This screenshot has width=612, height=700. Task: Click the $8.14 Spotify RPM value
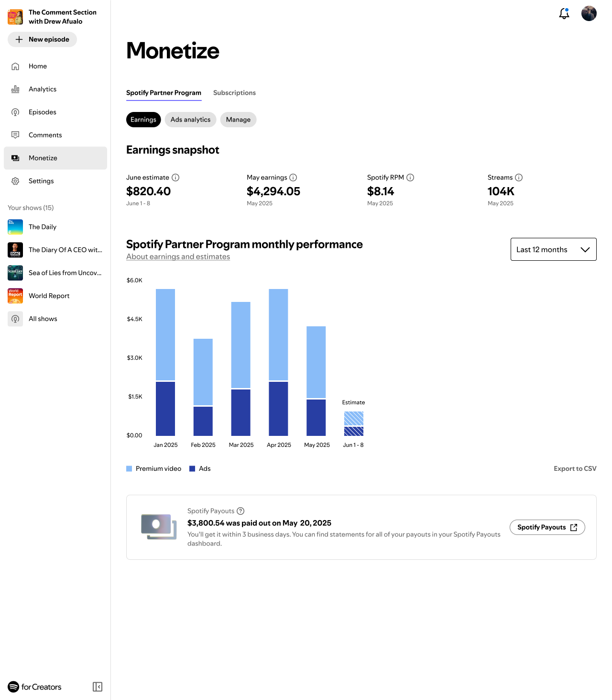(x=381, y=191)
